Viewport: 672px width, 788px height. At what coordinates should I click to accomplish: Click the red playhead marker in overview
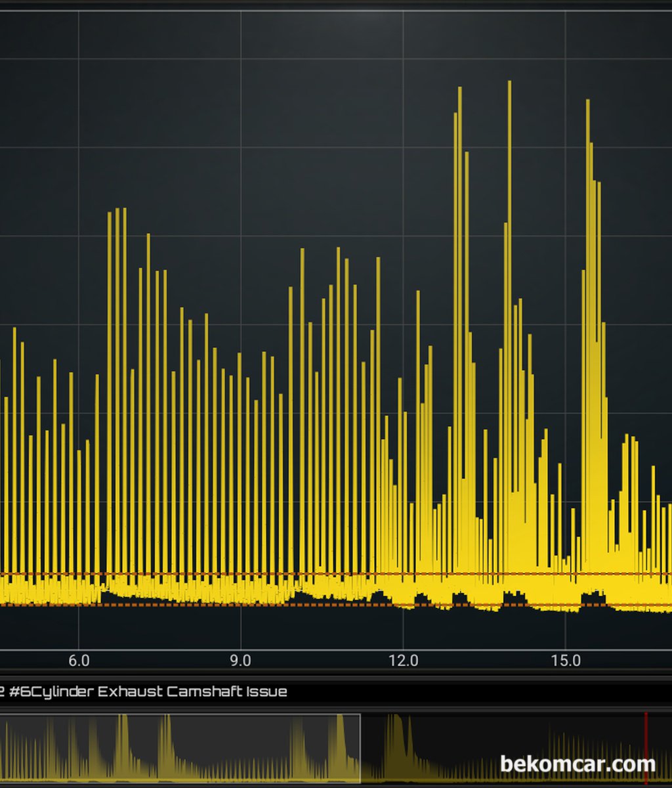(646, 749)
